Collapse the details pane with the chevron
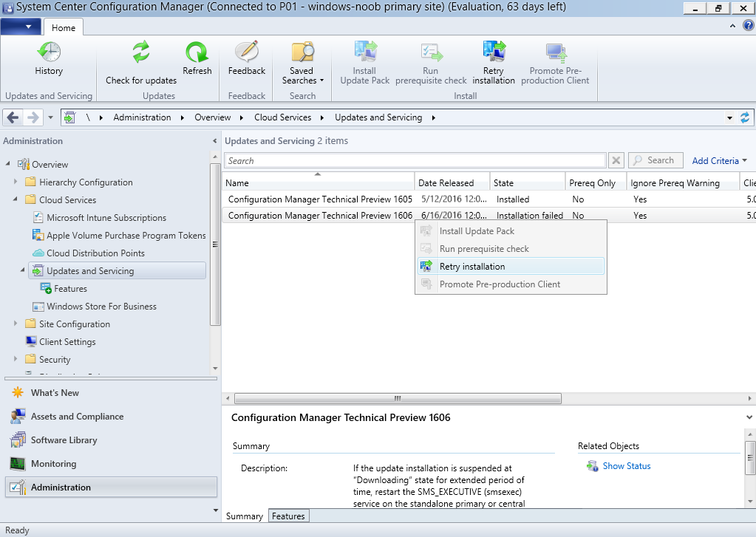756x537 pixels. point(749,417)
